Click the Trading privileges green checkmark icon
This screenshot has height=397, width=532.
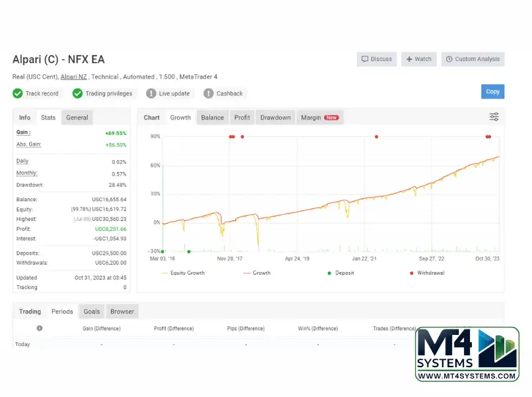[78, 93]
